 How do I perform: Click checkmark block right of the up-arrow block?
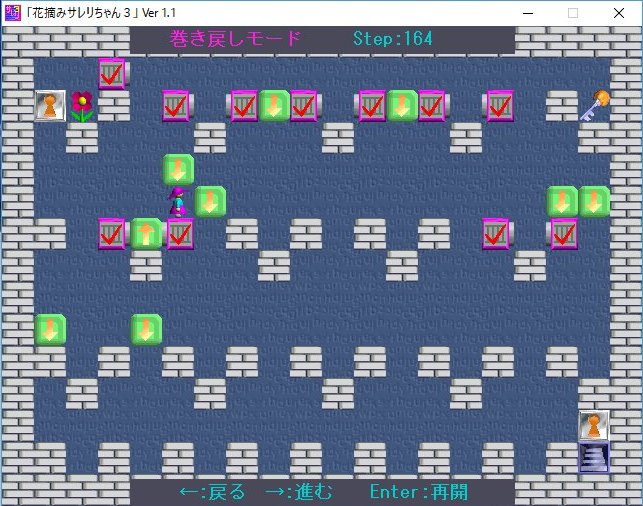179,234
